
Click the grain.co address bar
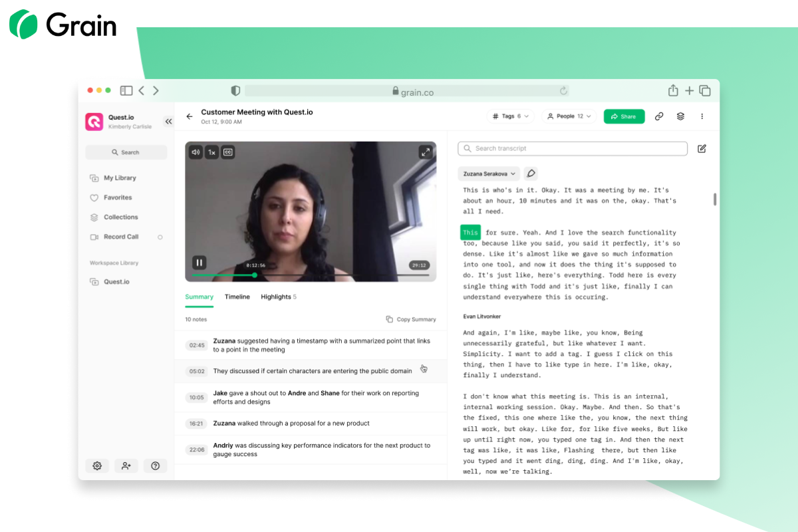click(x=407, y=91)
